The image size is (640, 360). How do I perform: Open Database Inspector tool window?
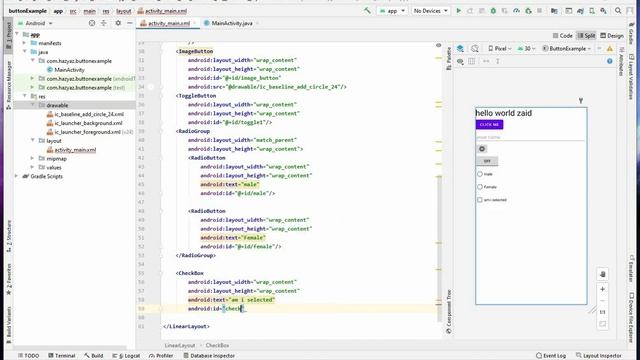tap(209, 356)
